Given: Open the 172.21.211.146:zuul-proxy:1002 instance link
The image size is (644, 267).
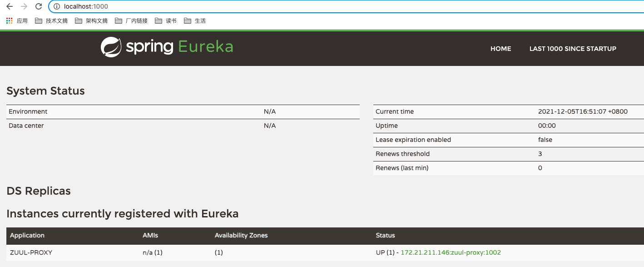Looking at the screenshot, I should point(451,252).
